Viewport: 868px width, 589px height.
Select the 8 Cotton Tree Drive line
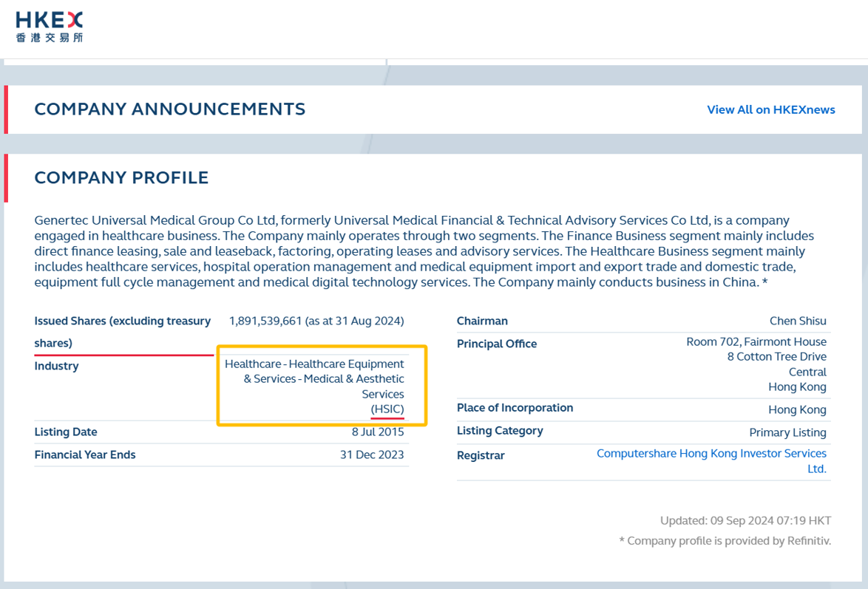[776, 356]
